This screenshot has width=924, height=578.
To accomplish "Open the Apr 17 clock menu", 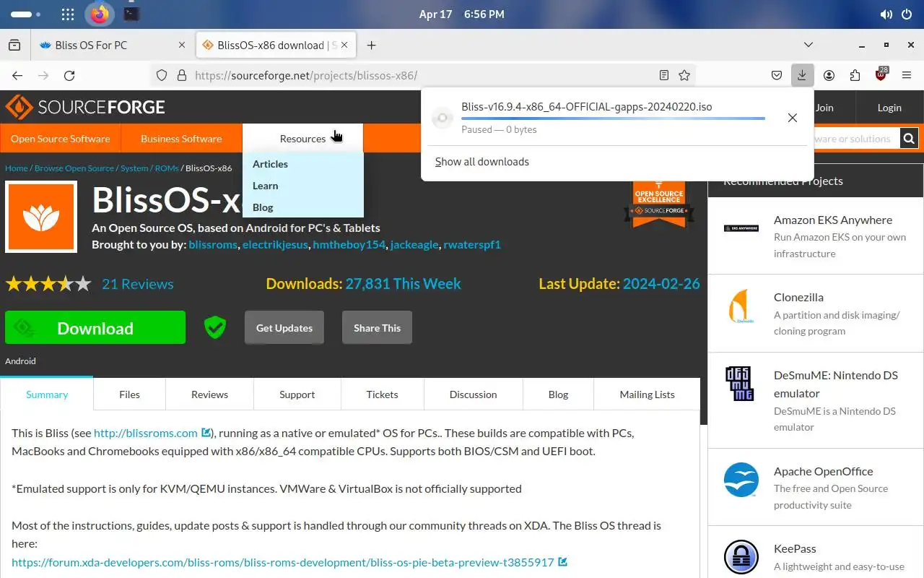I will coord(462,14).
